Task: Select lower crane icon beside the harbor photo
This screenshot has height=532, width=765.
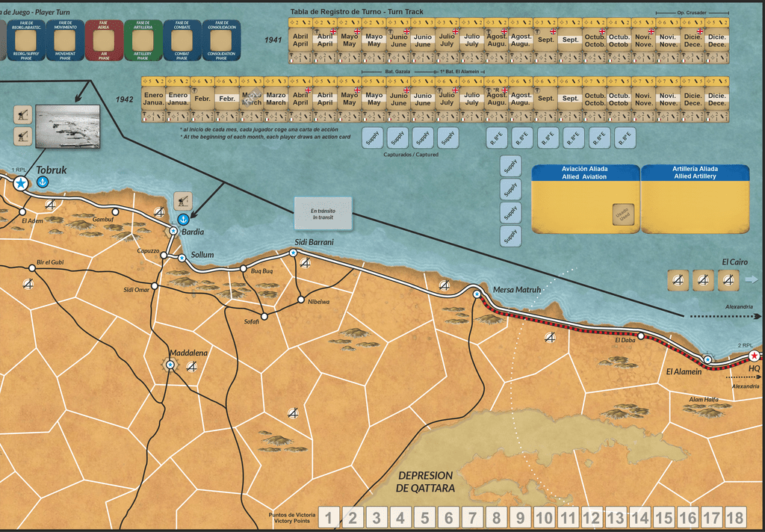Action: (23, 136)
